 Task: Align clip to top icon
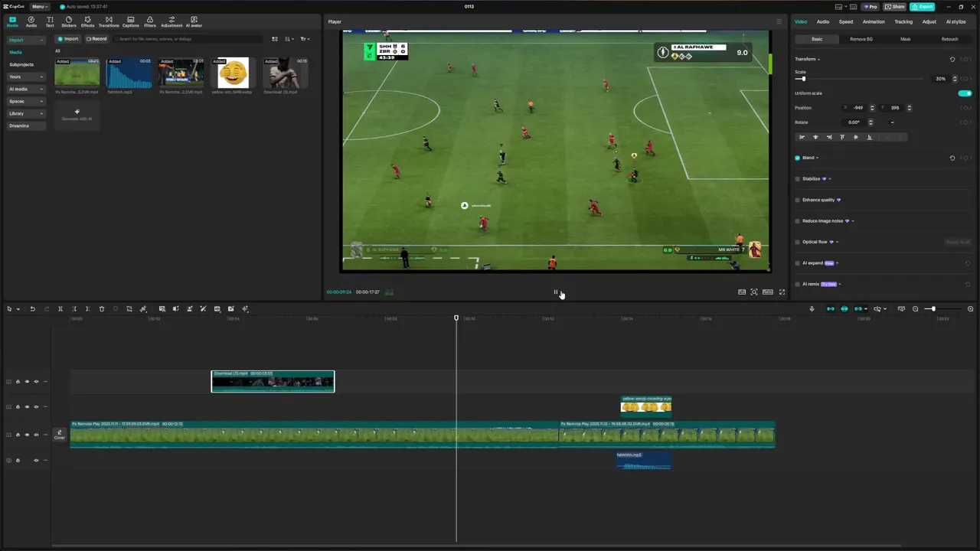842,137
